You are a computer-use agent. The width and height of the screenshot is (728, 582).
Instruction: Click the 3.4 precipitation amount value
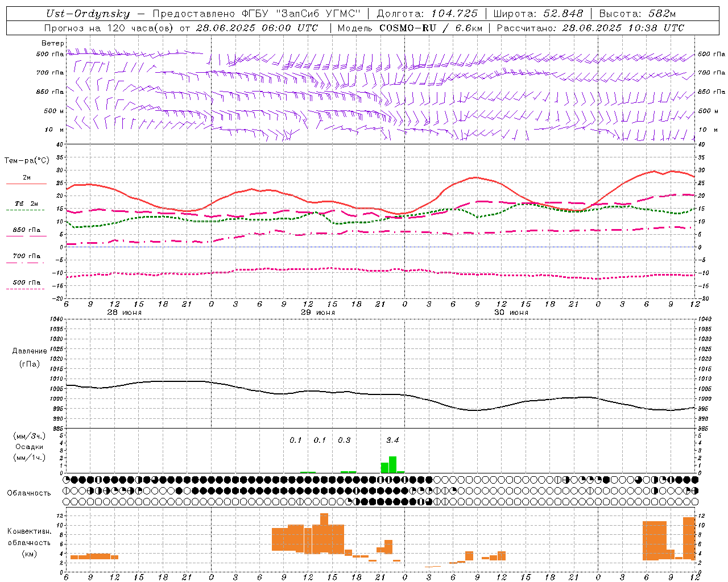[392, 440]
